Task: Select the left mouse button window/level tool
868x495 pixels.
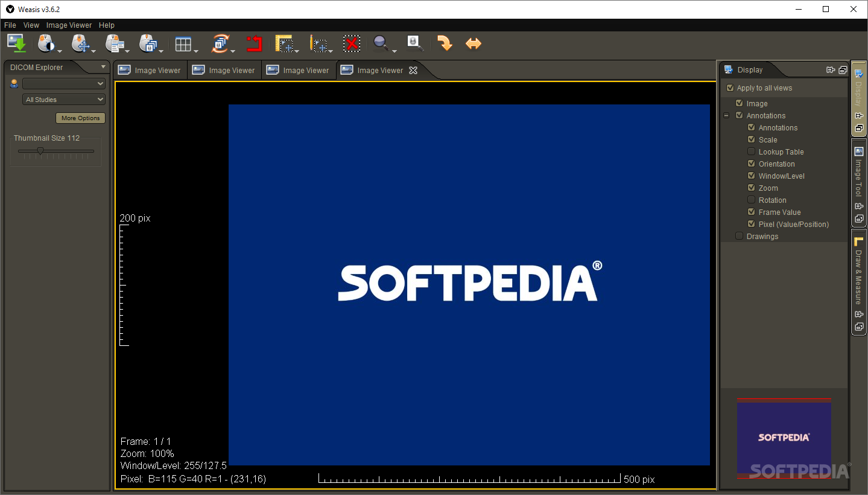Action: 46,43
